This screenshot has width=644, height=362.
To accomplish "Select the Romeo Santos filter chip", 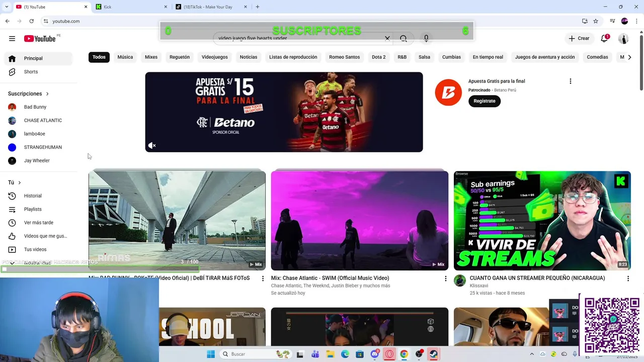I will [345, 57].
